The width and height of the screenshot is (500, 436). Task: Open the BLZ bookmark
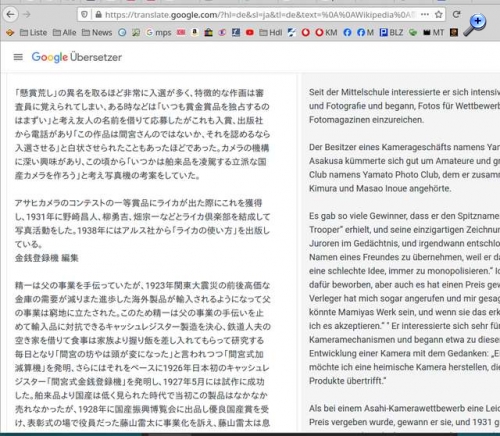point(391,33)
